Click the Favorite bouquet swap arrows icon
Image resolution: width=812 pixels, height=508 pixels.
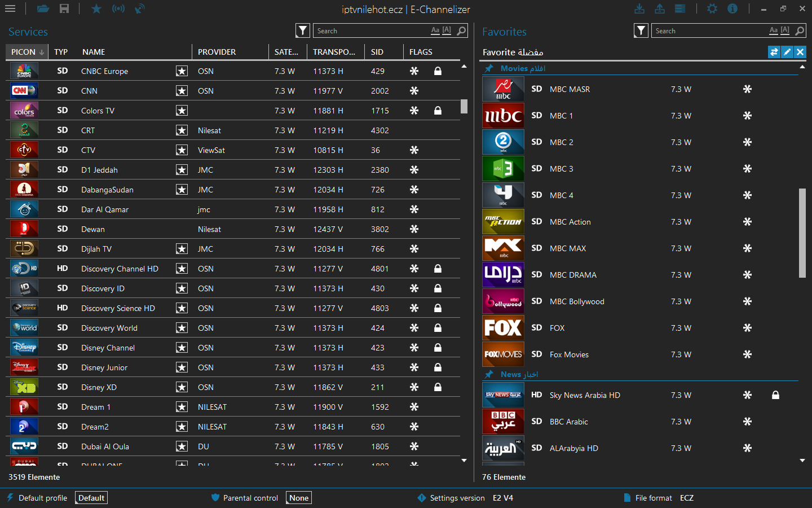[x=774, y=52]
